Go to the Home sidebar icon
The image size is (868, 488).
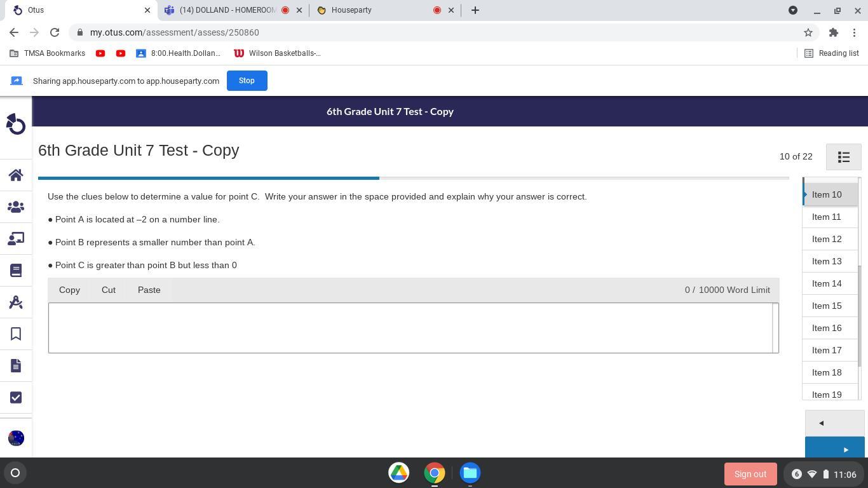16,175
